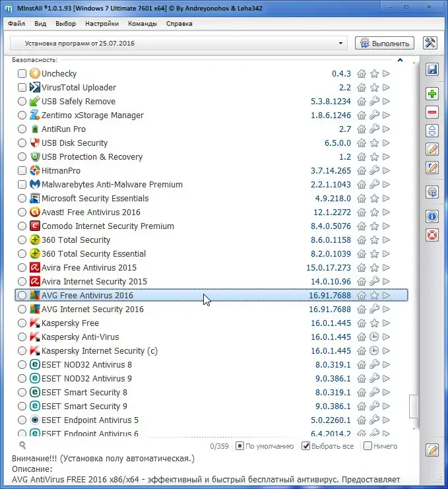This screenshot has height=489, width=448.
Task: Open home page icon for Unchecky
Action: (x=362, y=74)
